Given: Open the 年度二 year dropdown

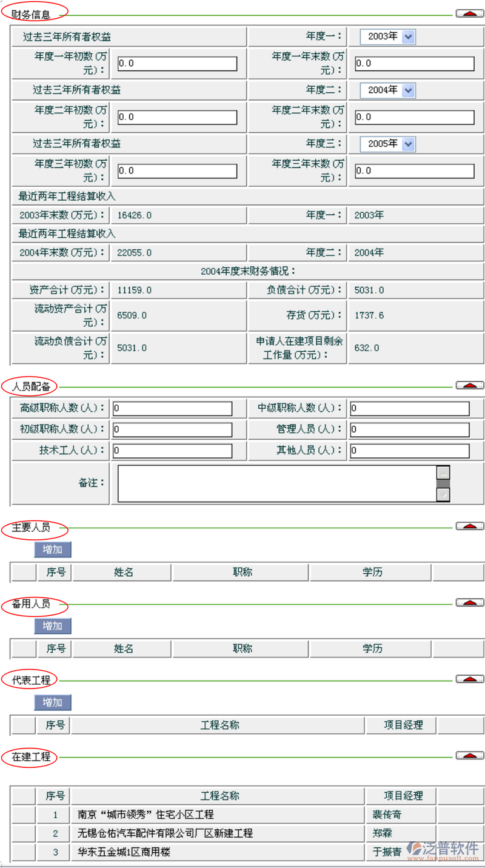Looking at the screenshot, I should [408, 90].
